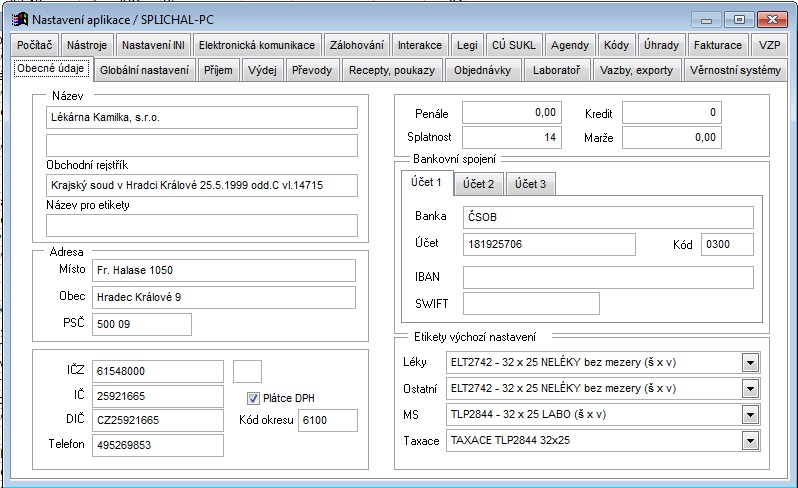Go to the Věrnostní systémy tab
Image resolution: width=798 pixels, height=488 pixels.
point(735,70)
